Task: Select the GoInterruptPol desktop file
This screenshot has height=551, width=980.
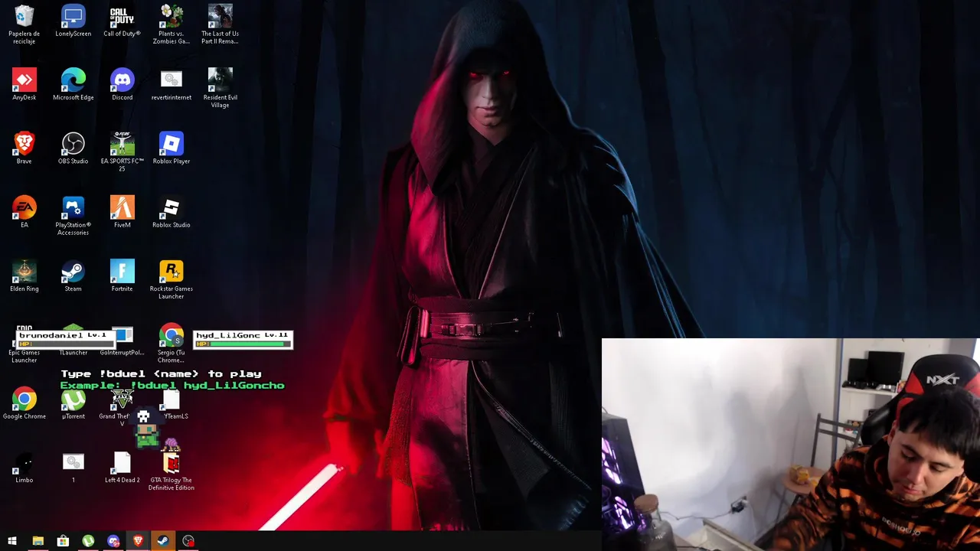Action: [122, 340]
